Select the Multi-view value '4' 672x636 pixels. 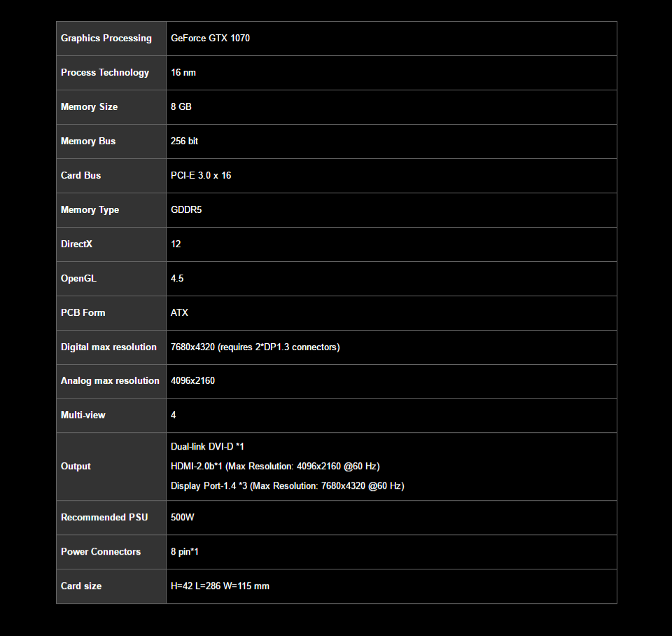[x=173, y=415]
